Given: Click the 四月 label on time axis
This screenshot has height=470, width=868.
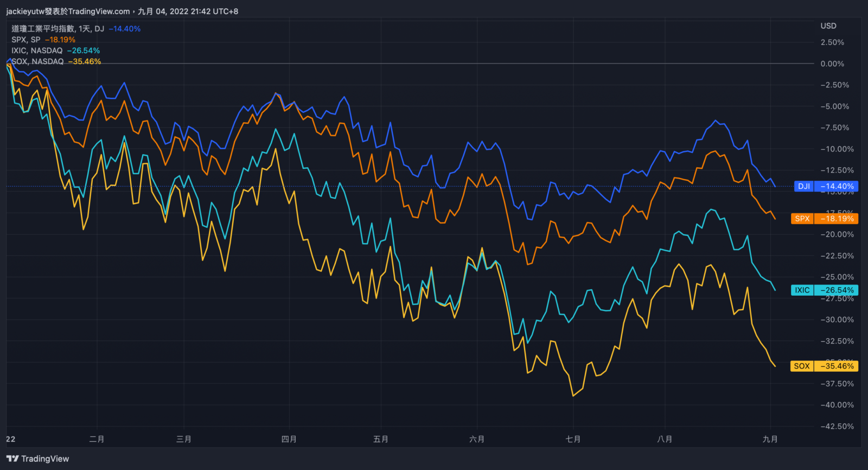Looking at the screenshot, I should point(289,439).
